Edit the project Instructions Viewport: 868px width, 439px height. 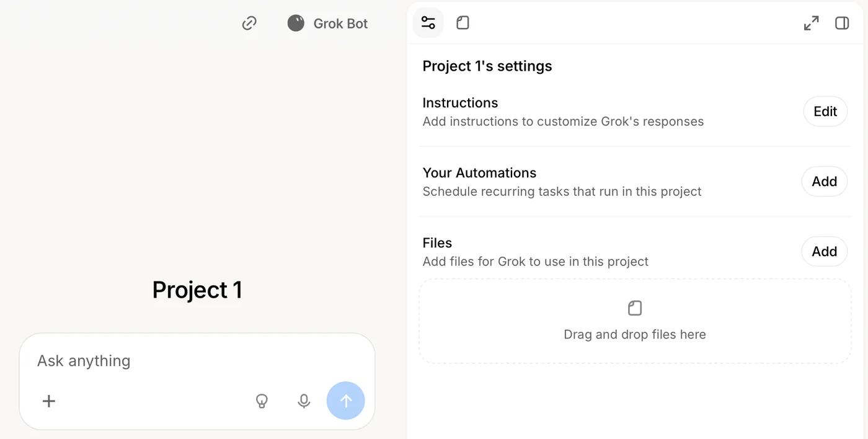pos(825,112)
